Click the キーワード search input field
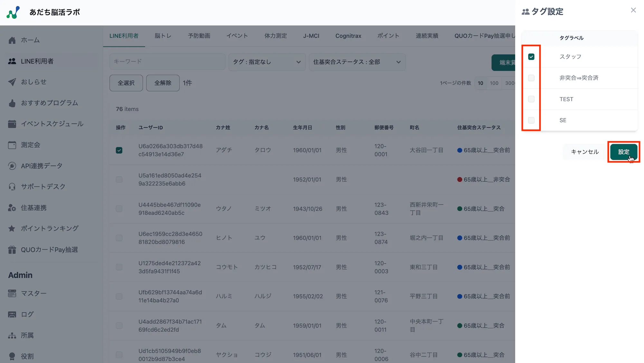 point(167,62)
